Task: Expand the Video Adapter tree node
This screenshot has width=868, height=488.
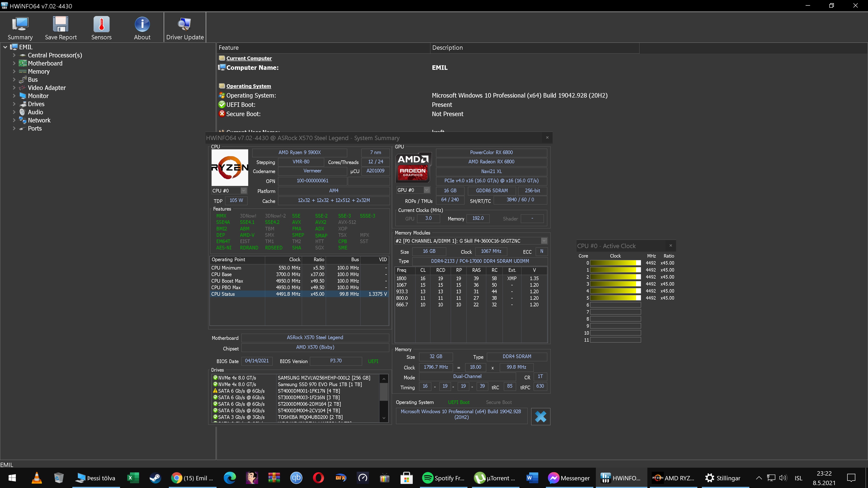Action: [14, 88]
